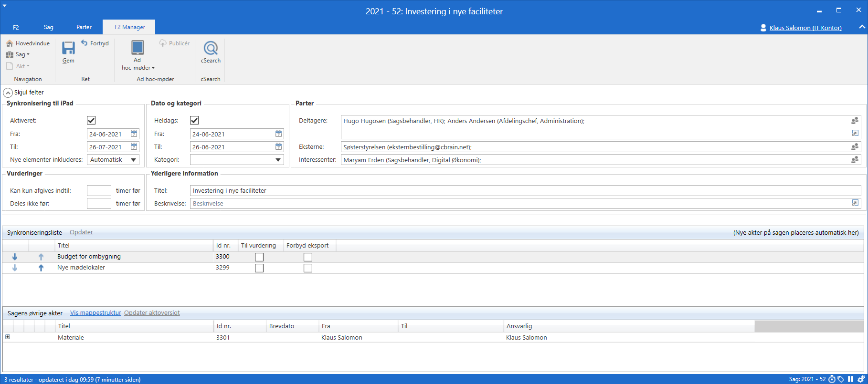Check Til vurdering for Nye mødelokaler

tap(259, 268)
